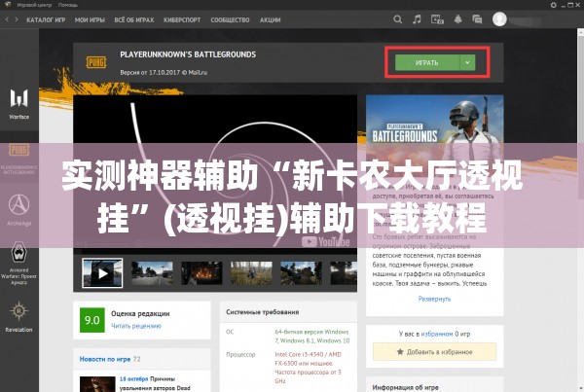This screenshot has width=584, height=392.
Task: Open the search magnifier icon
Action: [x=397, y=19]
